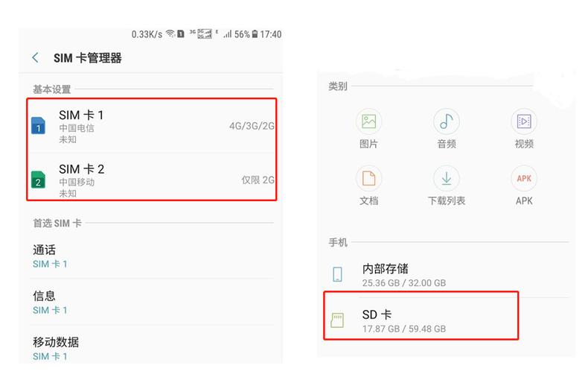The width and height of the screenshot is (588, 377).
Task: Tap the green SIM 2 card icon
Action: tap(38, 180)
